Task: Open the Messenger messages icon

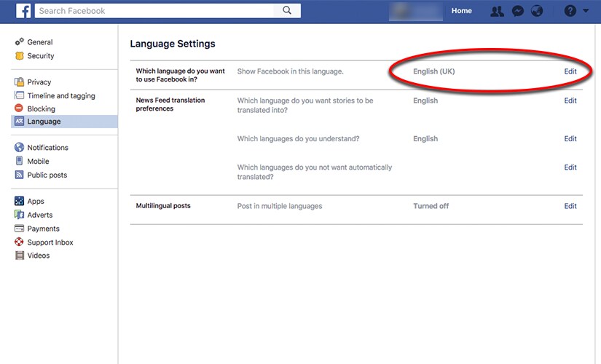Action: click(x=518, y=11)
